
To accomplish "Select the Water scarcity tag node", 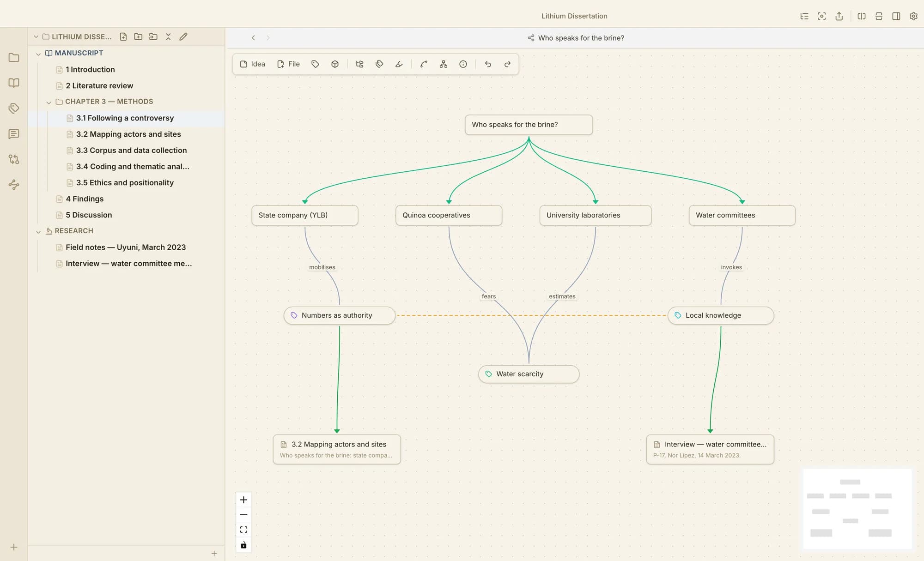I will [x=529, y=374].
